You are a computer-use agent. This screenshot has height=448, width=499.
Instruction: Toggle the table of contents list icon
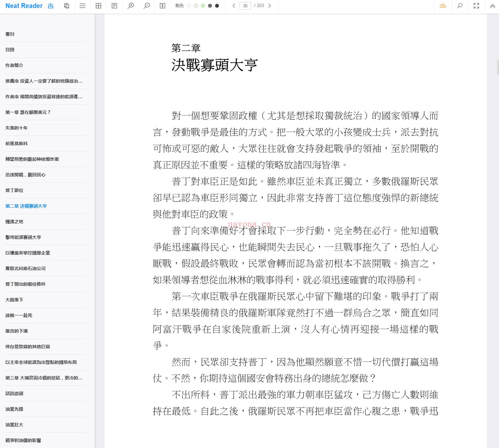(x=83, y=6)
